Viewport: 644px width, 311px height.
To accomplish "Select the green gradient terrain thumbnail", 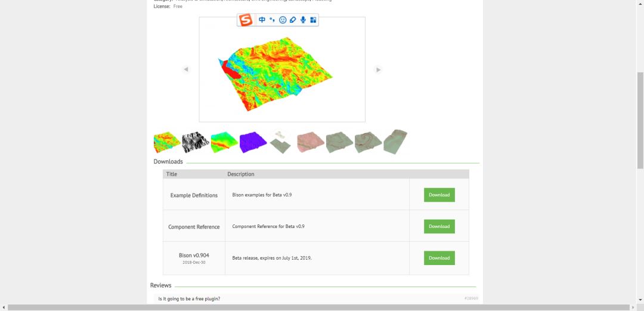I will (224, 142).
